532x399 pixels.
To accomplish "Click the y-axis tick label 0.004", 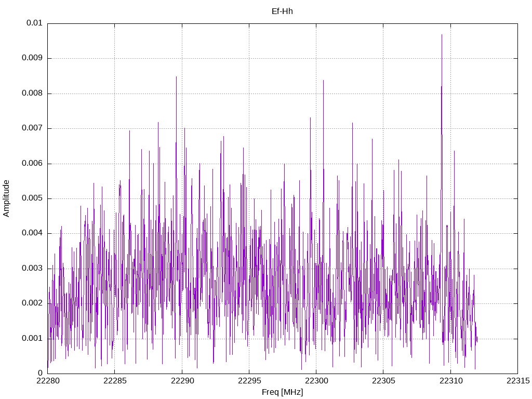I will click(32, 233).
